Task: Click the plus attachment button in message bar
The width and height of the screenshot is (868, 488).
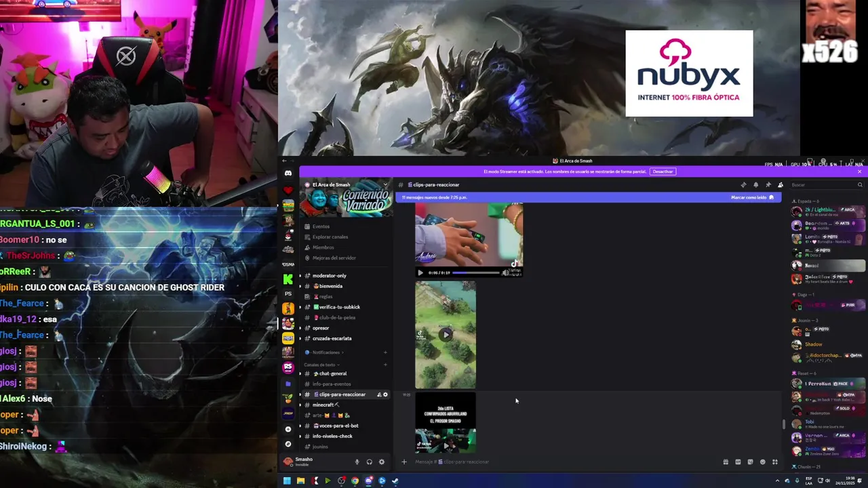Action: [404, 462]
